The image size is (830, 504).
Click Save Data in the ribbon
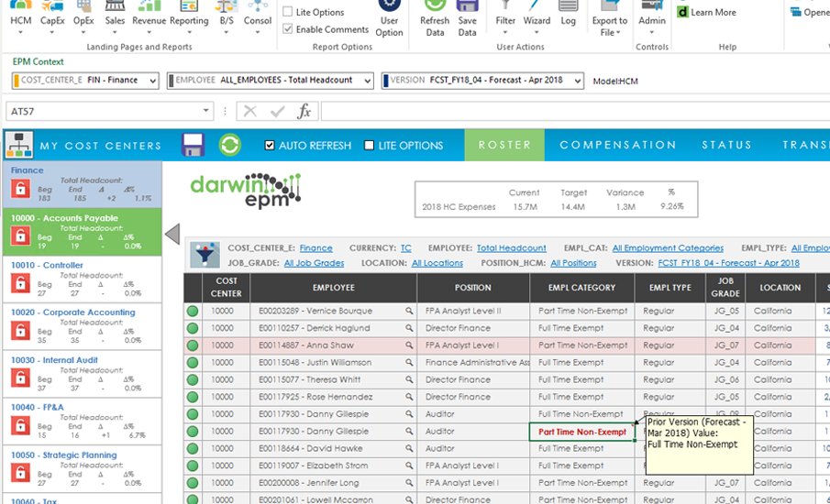467,19
